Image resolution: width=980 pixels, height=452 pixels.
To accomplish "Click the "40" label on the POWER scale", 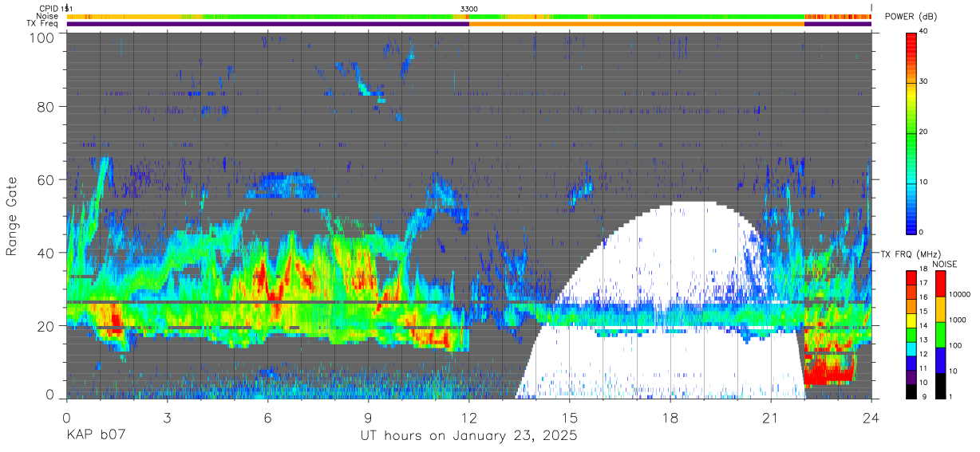I will click(x=923, y=32).
